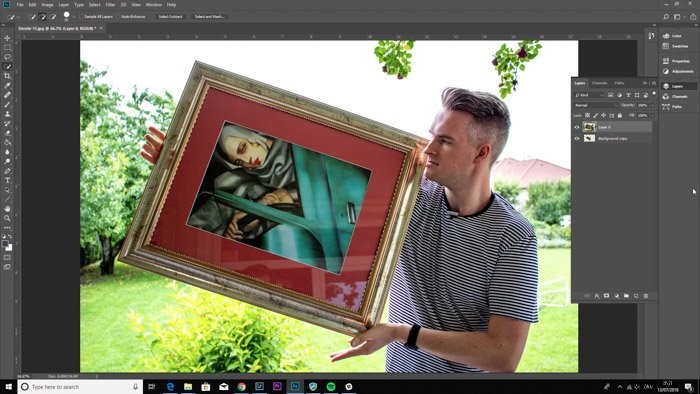Select the History Brush tool
The image size is (700, 394).
pos(7,124)
